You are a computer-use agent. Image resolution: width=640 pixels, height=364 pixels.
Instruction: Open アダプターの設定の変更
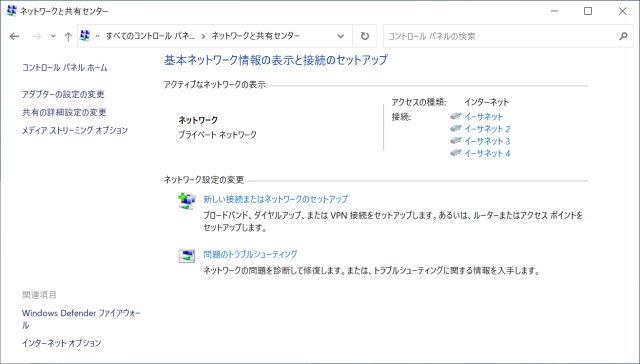63,94
